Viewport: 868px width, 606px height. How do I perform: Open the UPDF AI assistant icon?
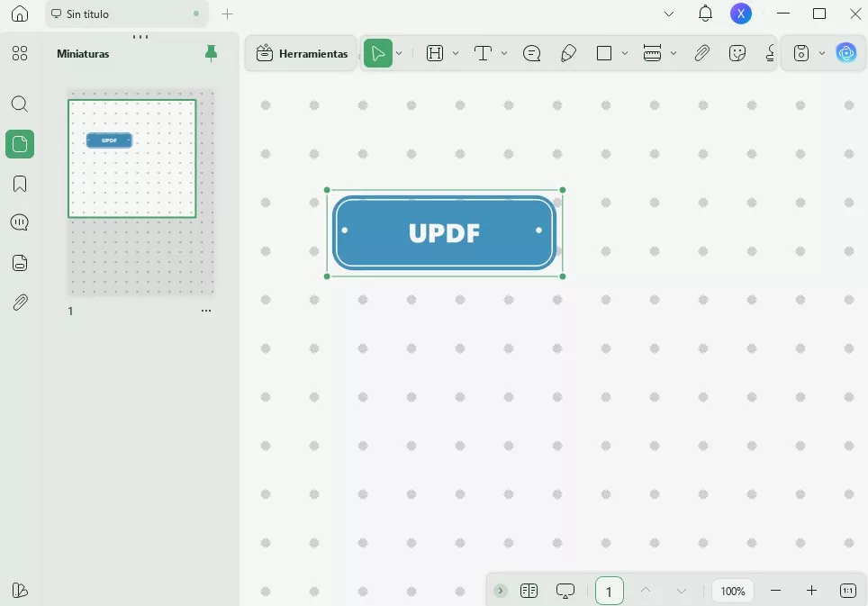click(x=846, y=53)
